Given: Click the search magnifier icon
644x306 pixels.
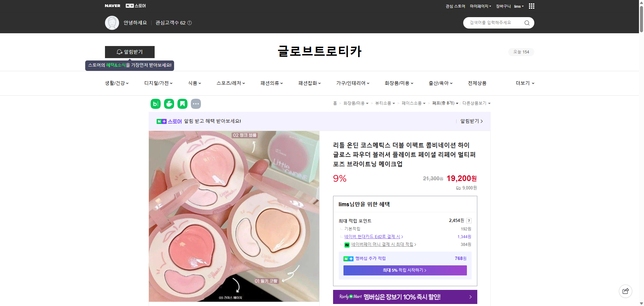Looking at the screenshot, I should pos(527,23).
